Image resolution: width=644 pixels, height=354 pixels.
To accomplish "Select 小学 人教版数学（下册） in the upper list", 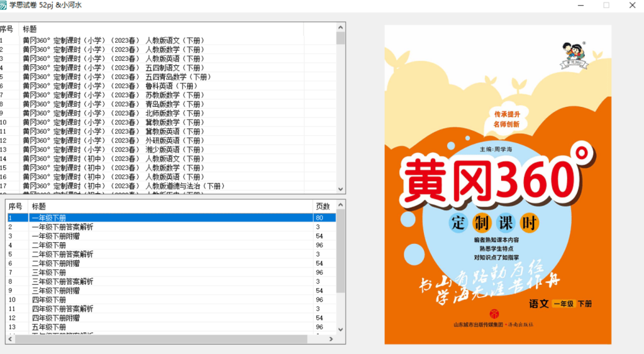I will pos(113,50).
